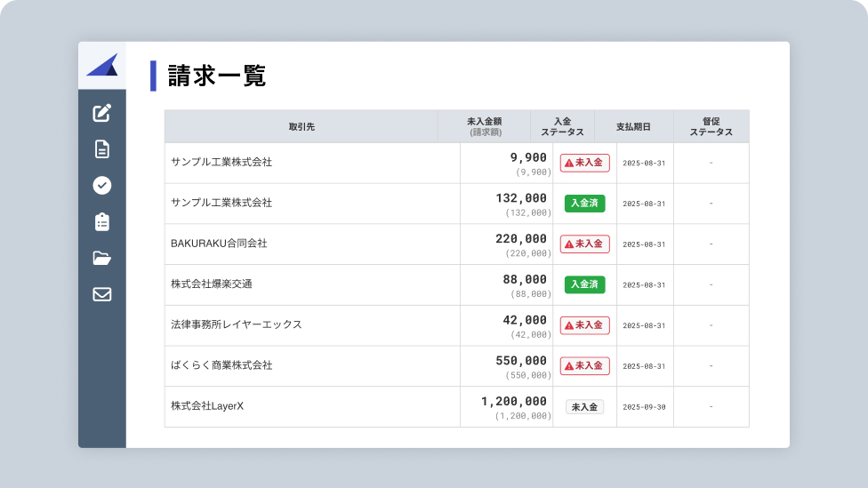The image size is (868, 488).
Task: Click the 未入金 badge in the 9,900 row
Action: (x=584, y=163)
